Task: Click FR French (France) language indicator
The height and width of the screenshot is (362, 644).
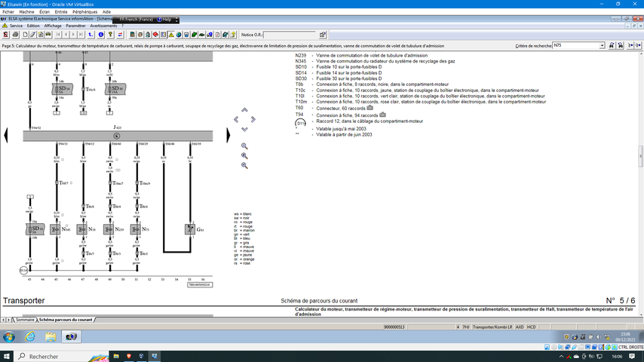Action: coord(136,20)
